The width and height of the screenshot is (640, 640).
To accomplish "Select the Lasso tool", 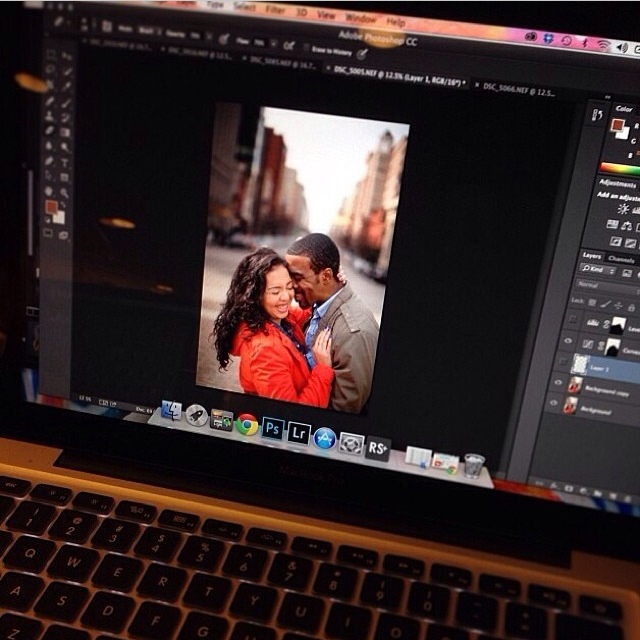I will pyautogui.click(x=50, y=69).
